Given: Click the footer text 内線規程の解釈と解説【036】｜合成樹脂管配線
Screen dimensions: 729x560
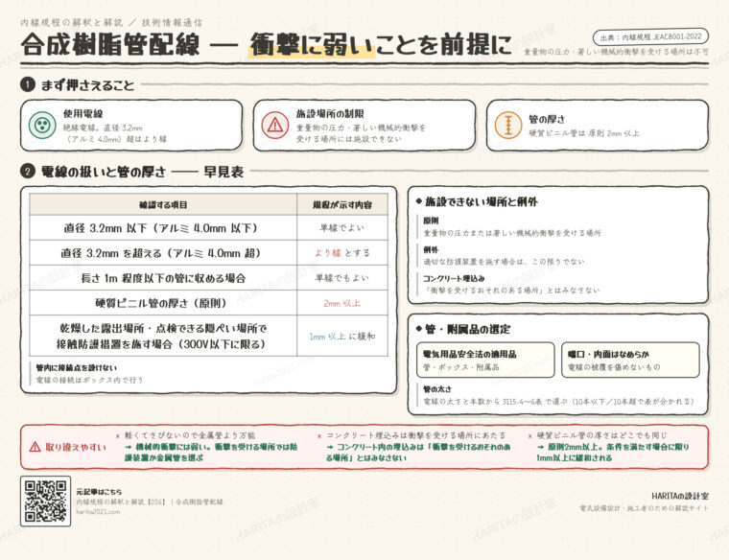Looking at the screenshot, I should click(150, 502).
